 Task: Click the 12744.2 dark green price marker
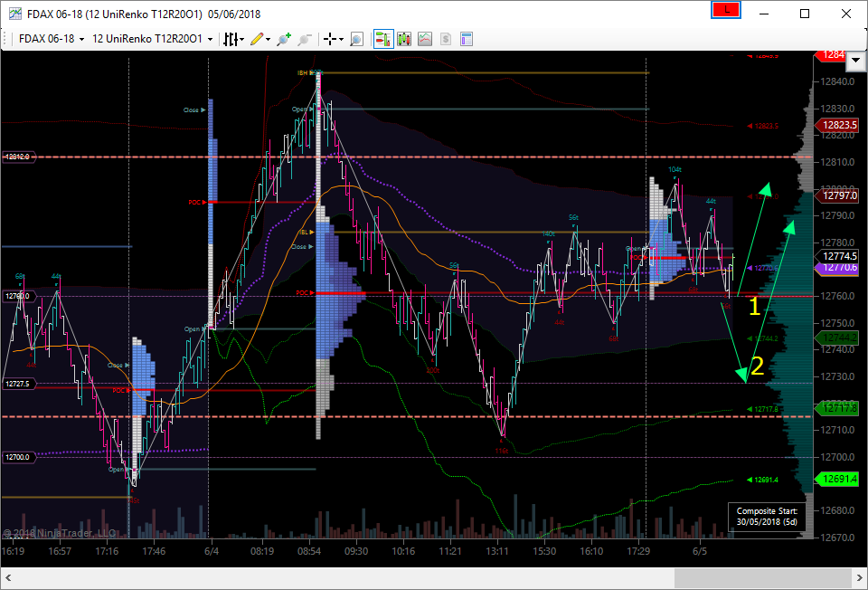pos(835,338)
